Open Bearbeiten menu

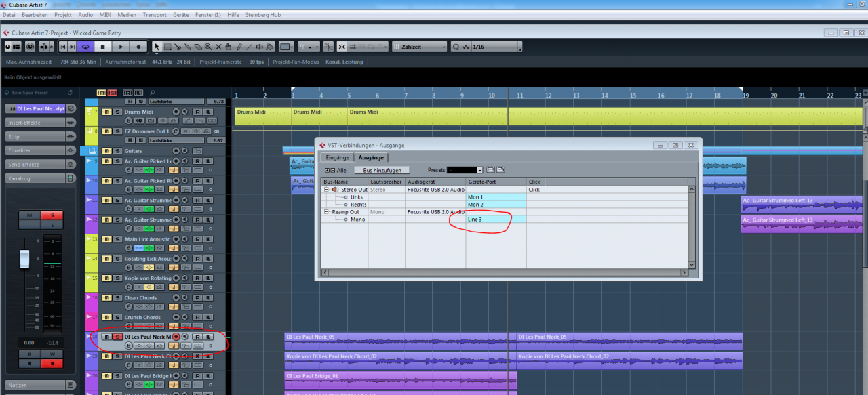35,14
